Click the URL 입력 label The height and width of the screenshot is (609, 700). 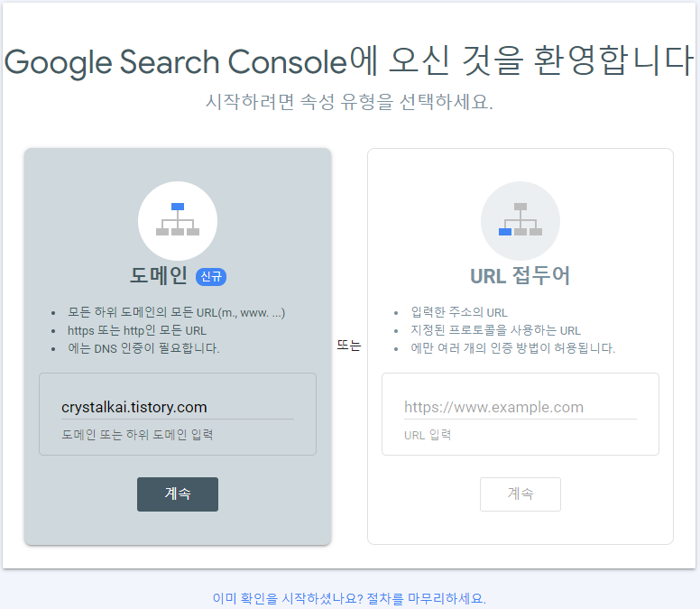428,435
